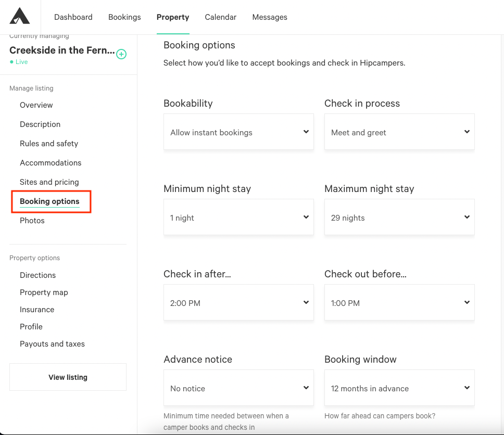Click the View listing button
504x435 pixels.
(x=68, y=377)
